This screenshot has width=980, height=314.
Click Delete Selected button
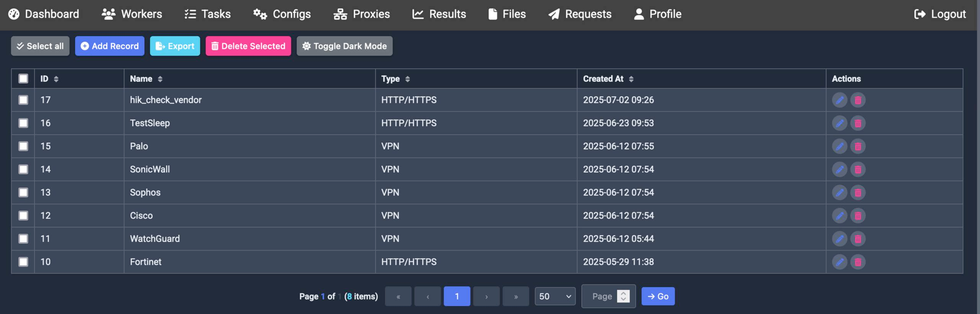[x=248, y=46]
